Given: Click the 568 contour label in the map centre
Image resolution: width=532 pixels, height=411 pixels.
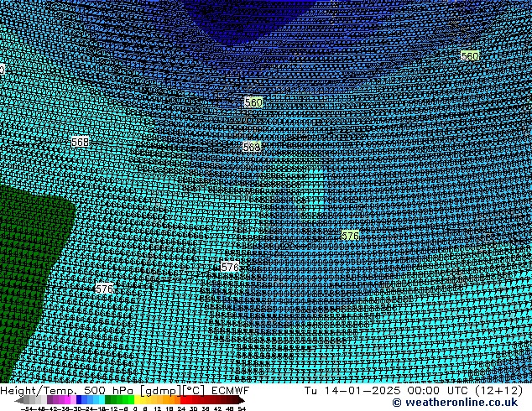Looking at the screenshot, I should [x=252, y=147].
